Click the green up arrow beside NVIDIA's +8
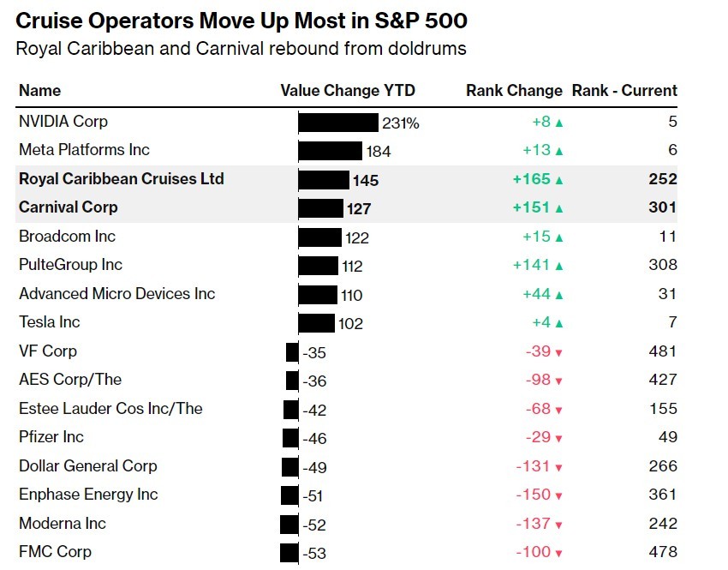Viewport: 728px width, 570px height. click(559, 123)
